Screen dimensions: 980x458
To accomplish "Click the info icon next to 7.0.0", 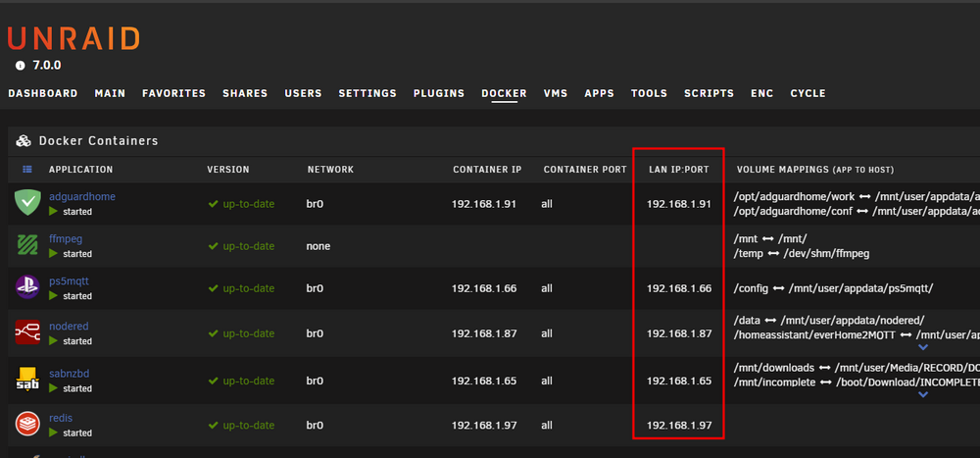I will click(20, 66).
